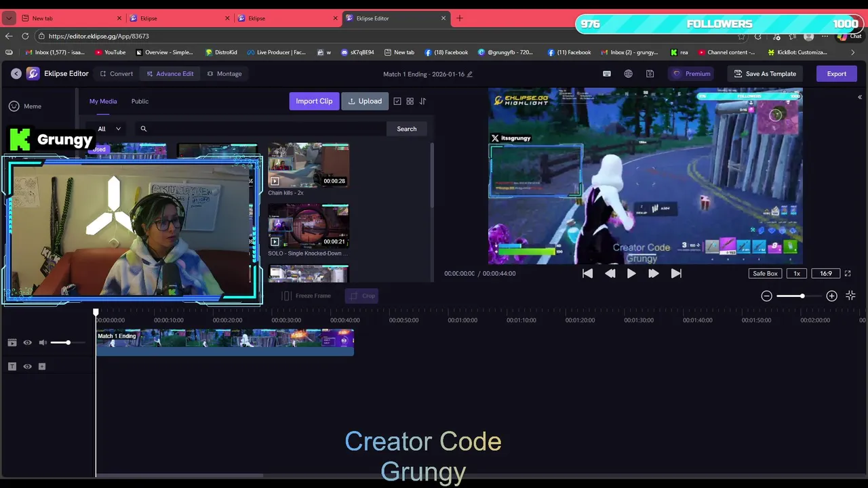Click the video track type icon
The image size is (868, 488).
coord(12,342)
